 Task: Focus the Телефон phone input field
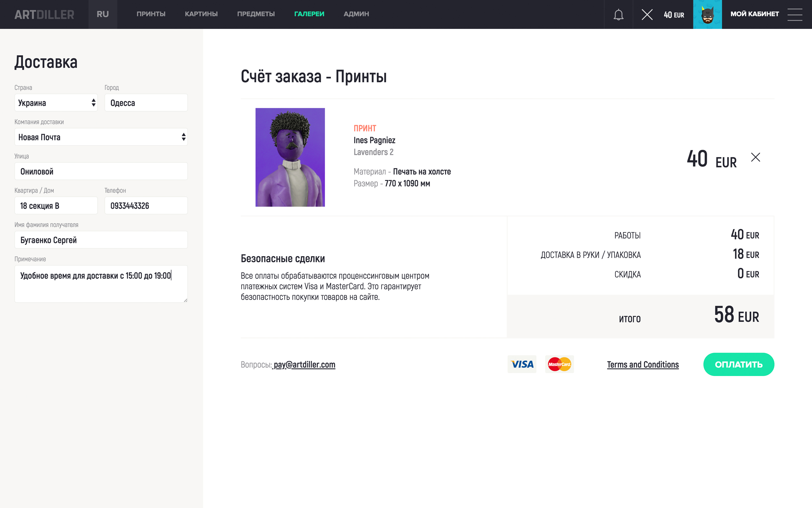pyautogui.click(x=146, y=206)
